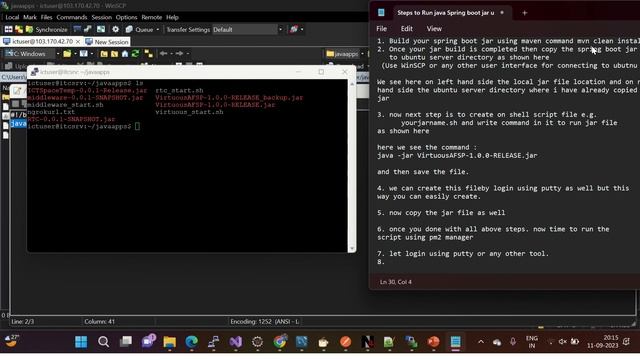The height and width of the screenshot is (360, 640).
Task: Add a new tab in Notepad
Action: [x=524, y=13]
